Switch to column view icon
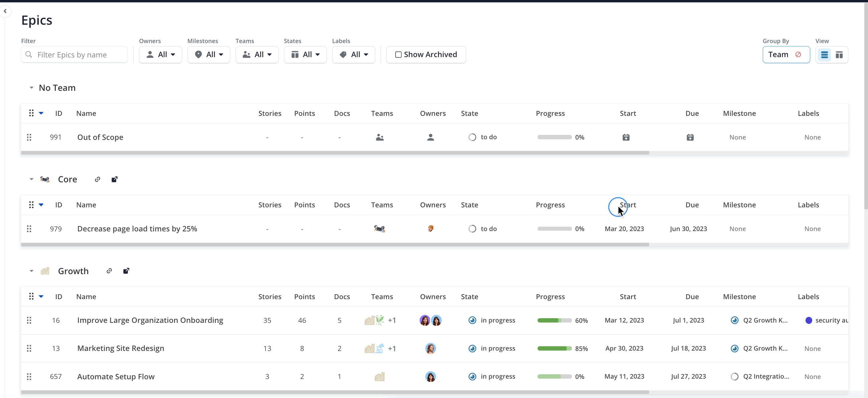Viewport: 868px width, 398px height. 839,54
